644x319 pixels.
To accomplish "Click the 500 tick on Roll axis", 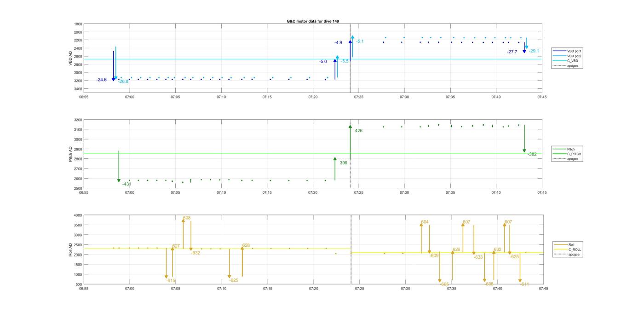I will (80, 284).
